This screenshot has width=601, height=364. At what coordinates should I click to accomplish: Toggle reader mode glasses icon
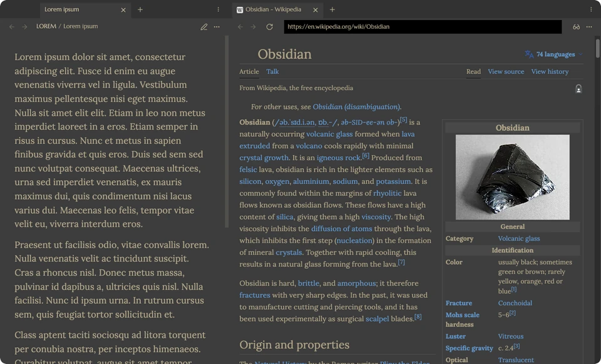pyautogui.click(x=576, y=27)
